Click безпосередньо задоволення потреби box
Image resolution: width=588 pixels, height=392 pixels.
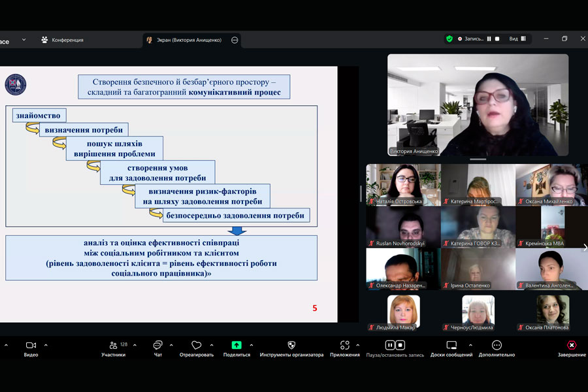pos(237,216)
